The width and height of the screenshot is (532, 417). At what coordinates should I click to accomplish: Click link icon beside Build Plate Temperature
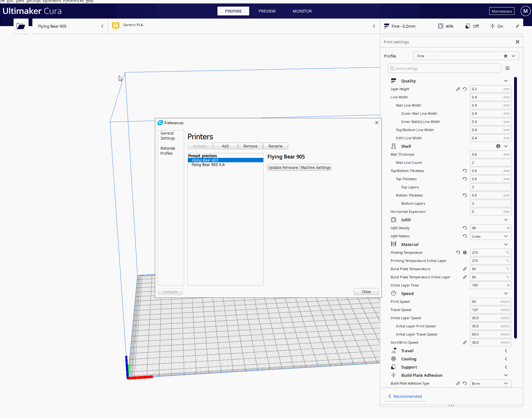(x=464, y=269)
